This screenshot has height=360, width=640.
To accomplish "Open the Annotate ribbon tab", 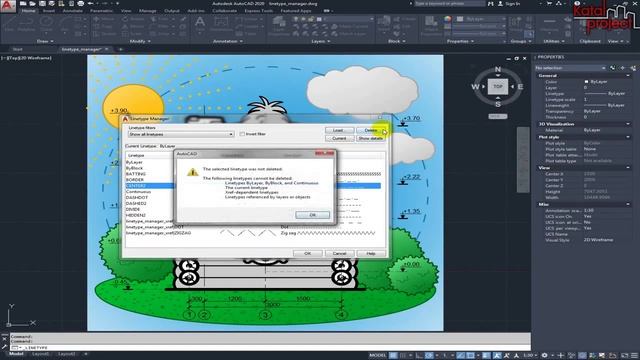I will click(73, 11).
